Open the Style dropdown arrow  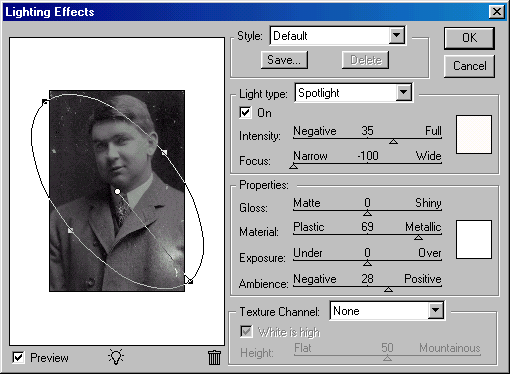[396, 35]
